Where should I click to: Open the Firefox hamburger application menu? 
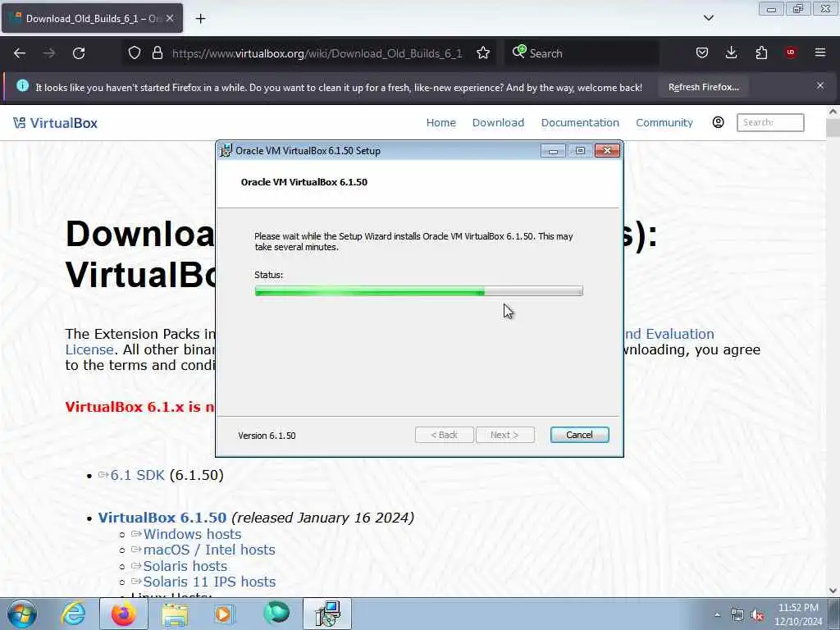[820, 52]
